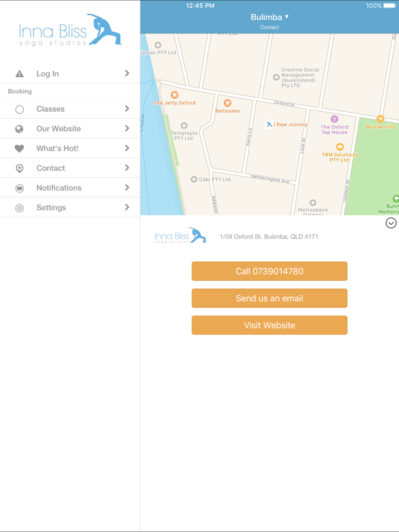Open the Notifications menu item
Viewport: 399px width, 532px height.
70,188
